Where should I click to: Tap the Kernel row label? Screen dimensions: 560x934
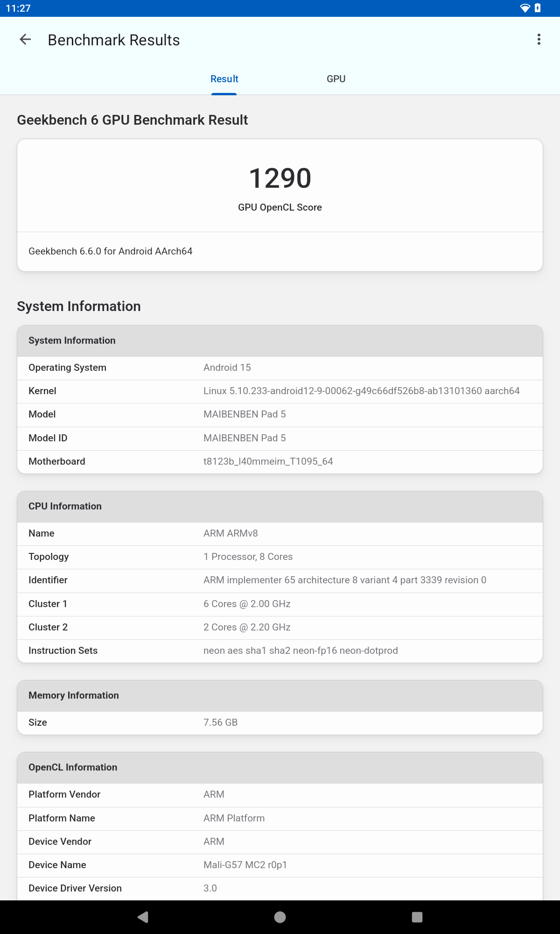coord(42,391)
